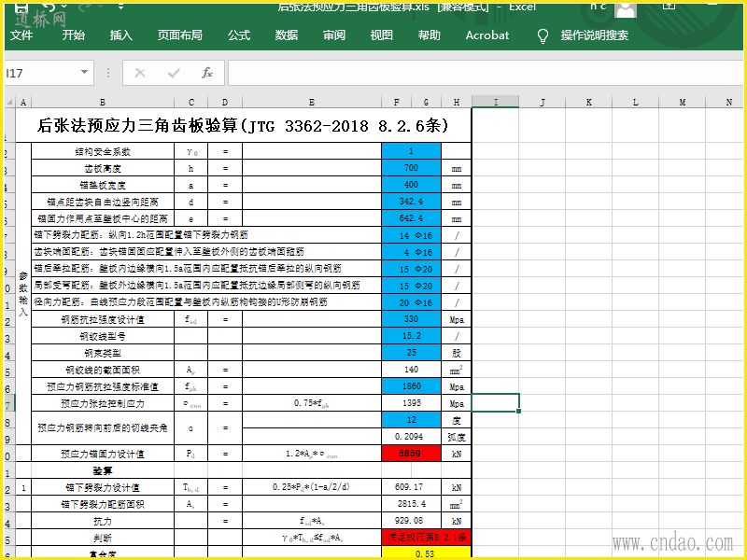The width and height of the screenshot is (747, 560).
Task: Open the 插入 ribbon tab
Action: coord(121,35)
